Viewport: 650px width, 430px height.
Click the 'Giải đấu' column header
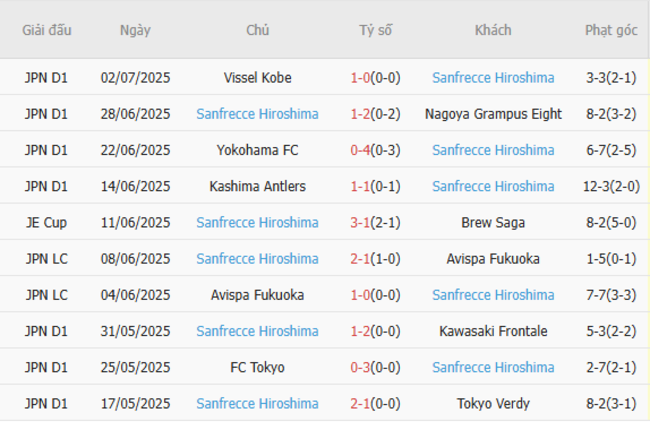point(47,30)
